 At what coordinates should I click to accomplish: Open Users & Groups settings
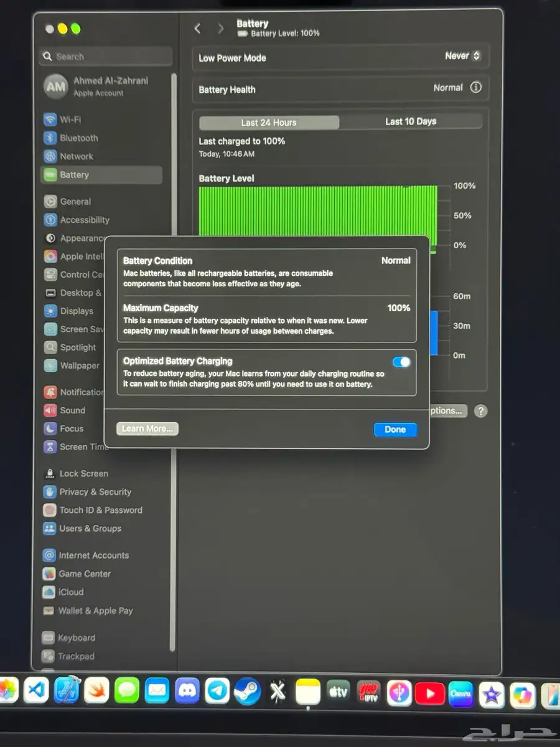tap(82, 529)
